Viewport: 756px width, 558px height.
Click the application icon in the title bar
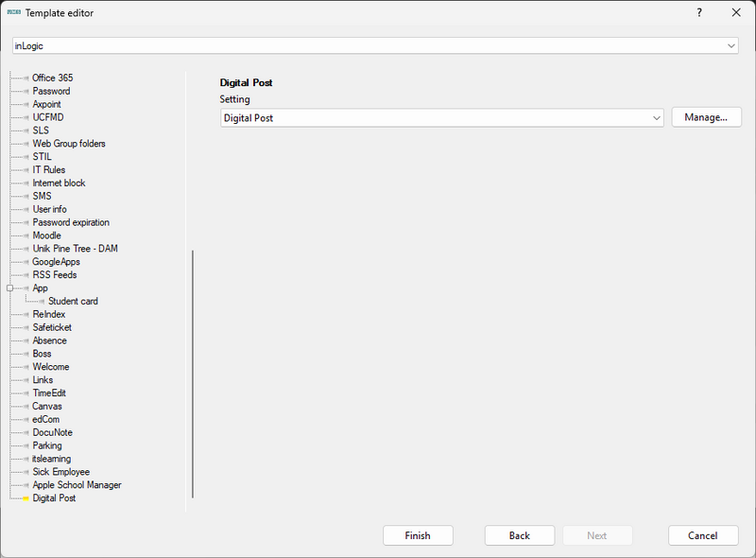[13, 12]
